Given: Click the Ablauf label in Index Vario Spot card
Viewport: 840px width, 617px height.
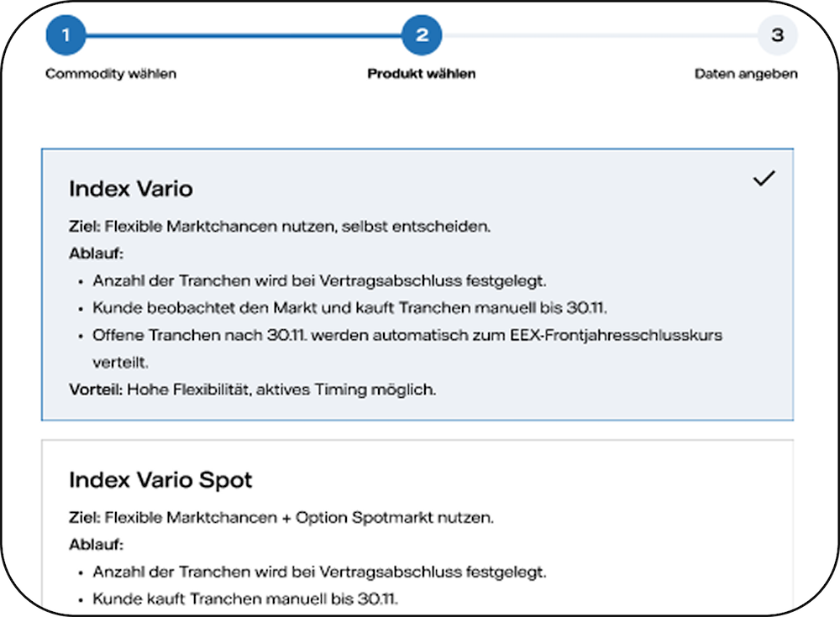Looking at the screenshot, I should (96, 544).
